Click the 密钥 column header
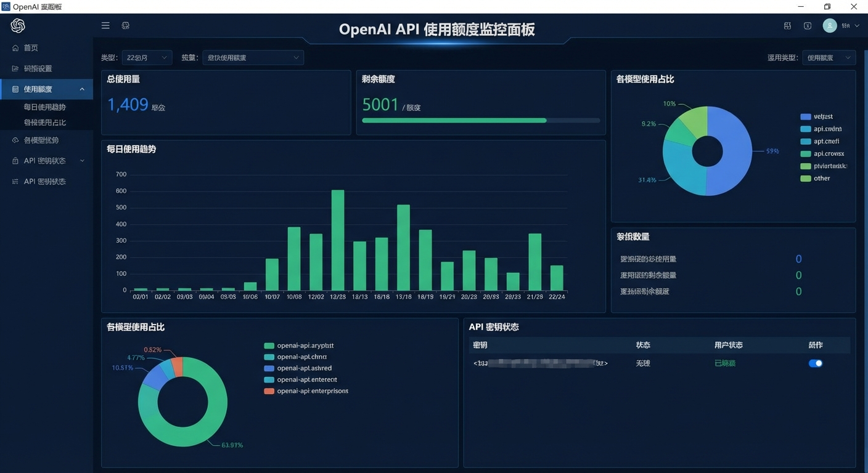This screenshot has height=473, width=868. (480, 345)
